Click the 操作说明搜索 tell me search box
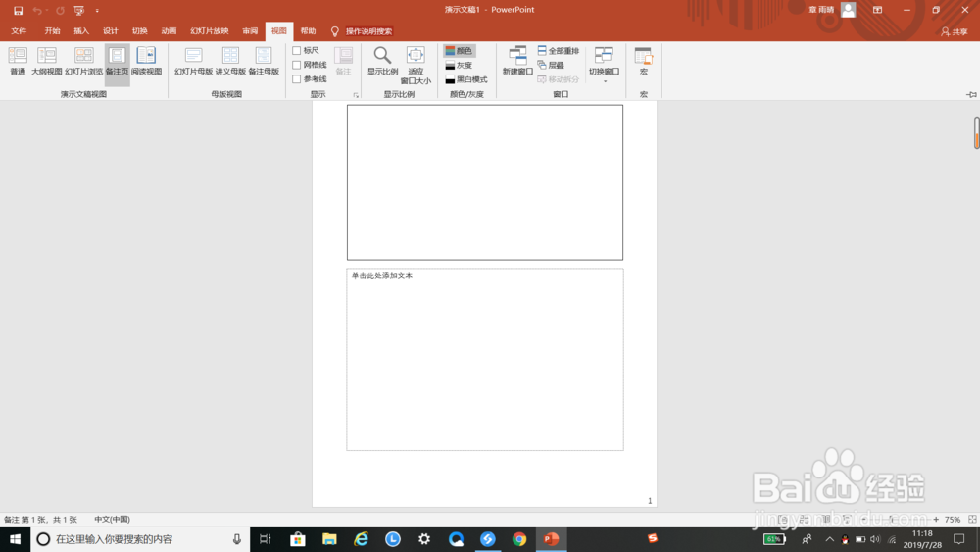This screenshot has width=980, height=552. tap(368, 31)
